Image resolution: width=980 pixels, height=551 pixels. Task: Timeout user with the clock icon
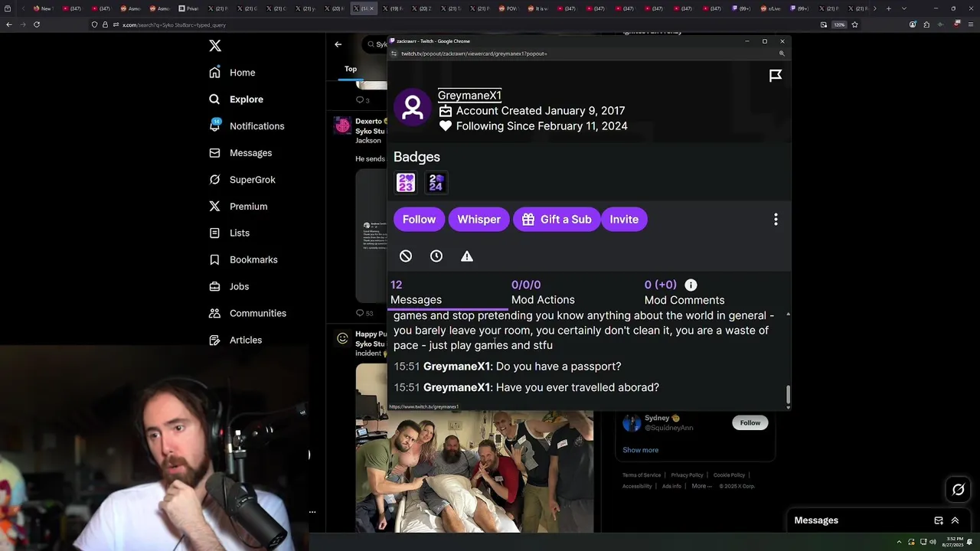click(436, 256)
